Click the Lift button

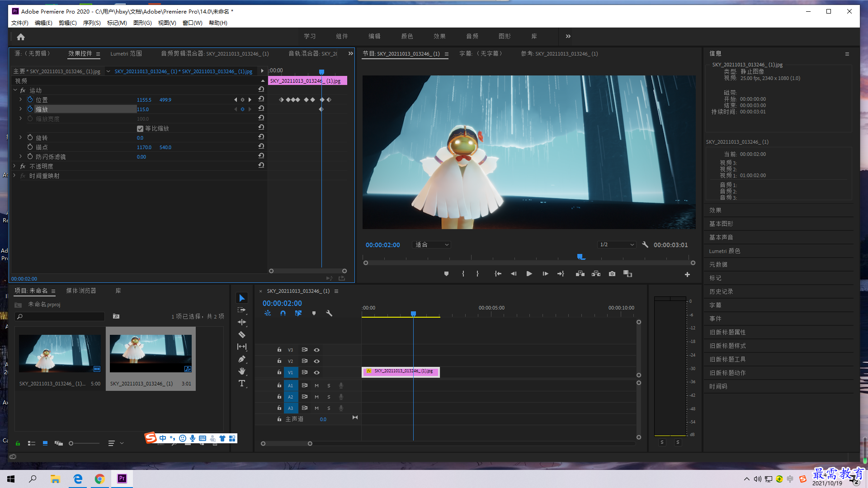click(x=580, y=274)
